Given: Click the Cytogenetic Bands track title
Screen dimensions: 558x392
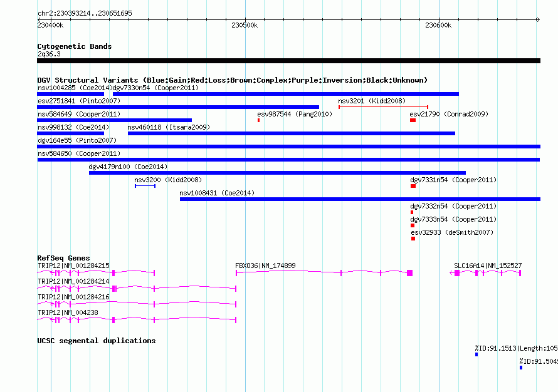Looking at the screenshot, I should tap(75, 46).
